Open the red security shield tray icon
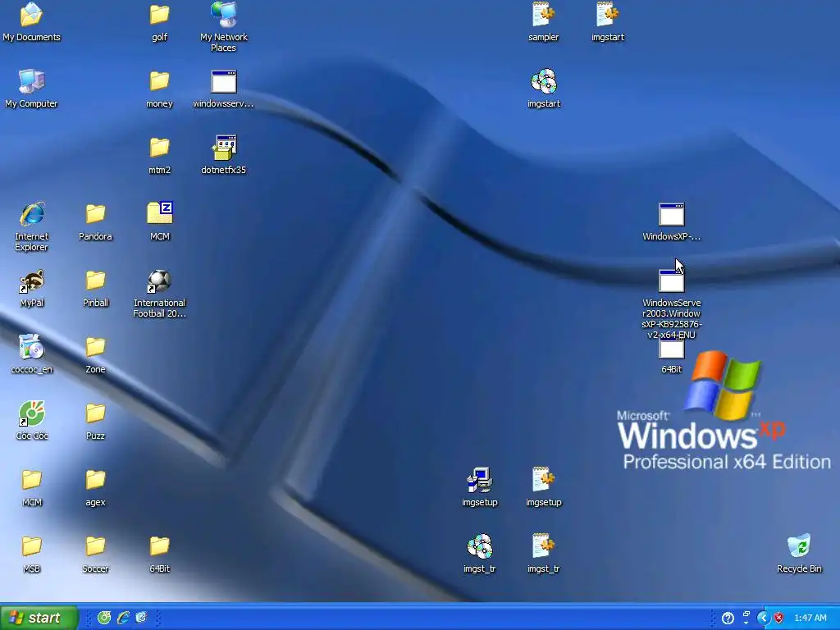This screenshot has width=840, height=630. pos(778,619)
